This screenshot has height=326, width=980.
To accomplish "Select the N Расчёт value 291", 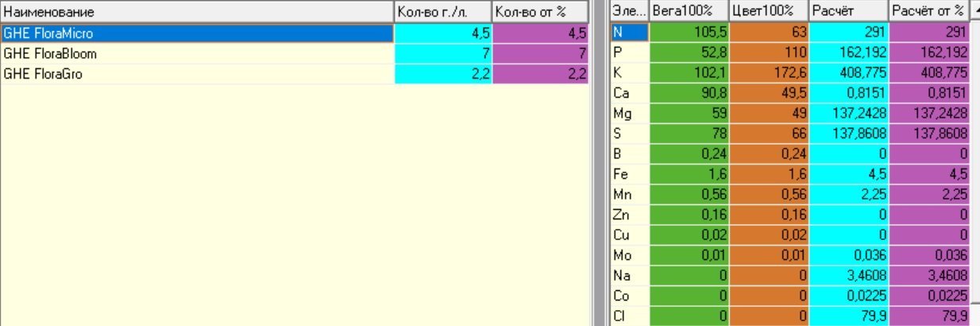I will pyautogui.click(x=850, y=33).
